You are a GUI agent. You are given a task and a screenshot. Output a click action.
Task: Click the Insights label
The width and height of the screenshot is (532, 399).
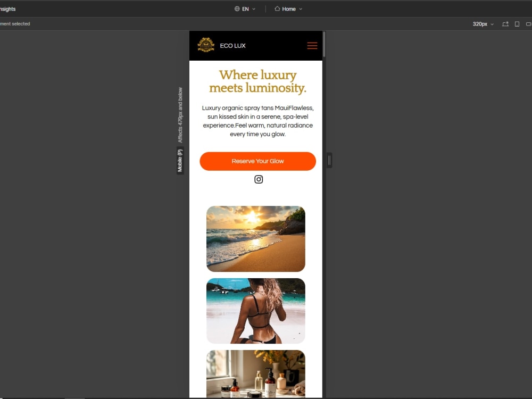tap(8, 9)
